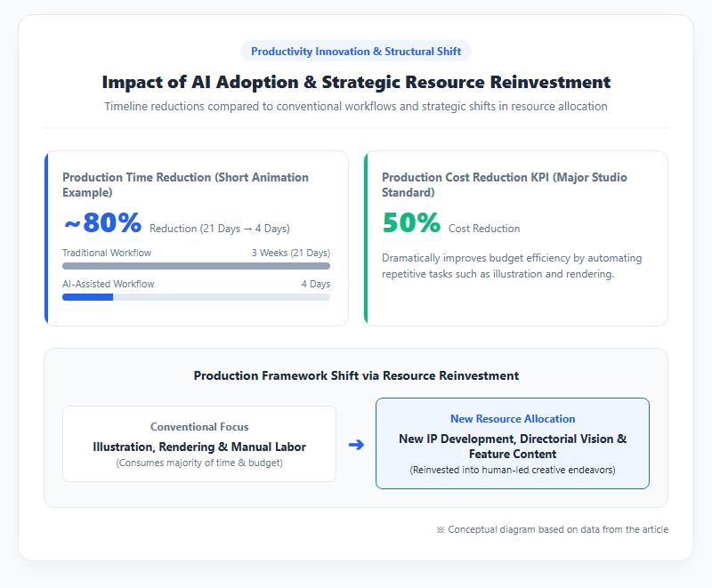Viewport: 712px width, 588px height.
Task: Select the Productivity Innovation & Structural Shift badge
Action: pyautogui.click(x=356, y=52)
